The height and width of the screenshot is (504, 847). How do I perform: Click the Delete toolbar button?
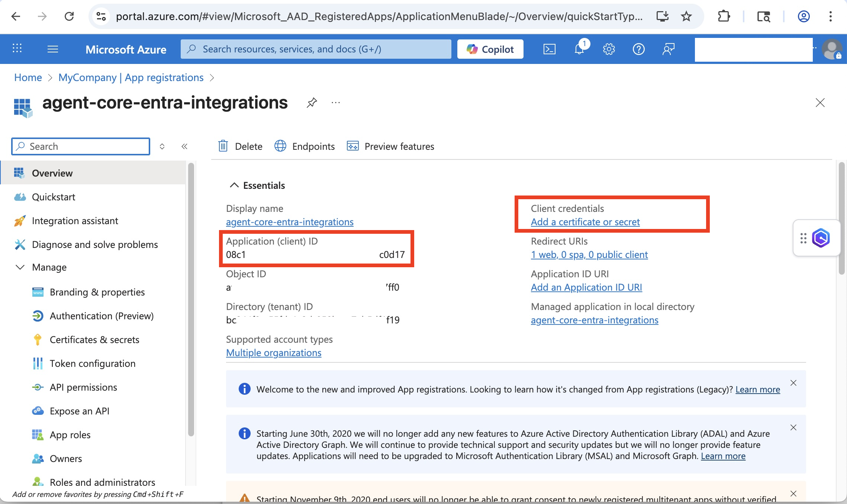pyautogui.click(x=240, y=146)
